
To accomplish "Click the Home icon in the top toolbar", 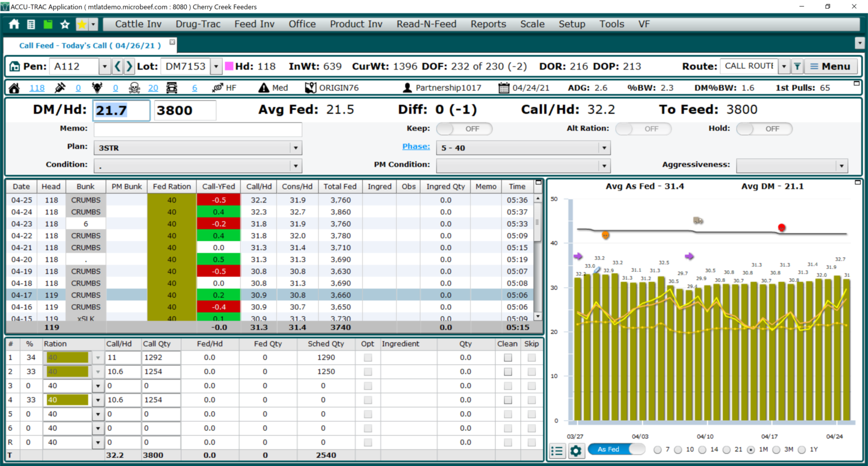I will (x=14, y=24).
